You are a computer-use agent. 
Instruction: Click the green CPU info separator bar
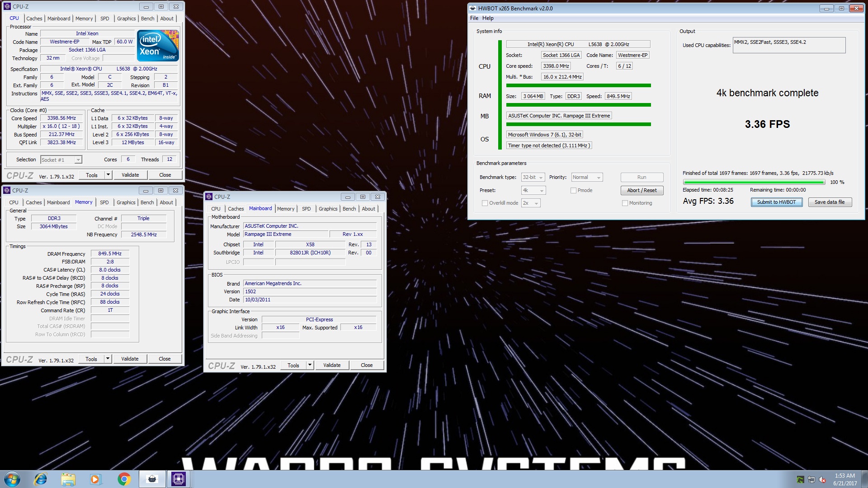[x=579, y=85]
